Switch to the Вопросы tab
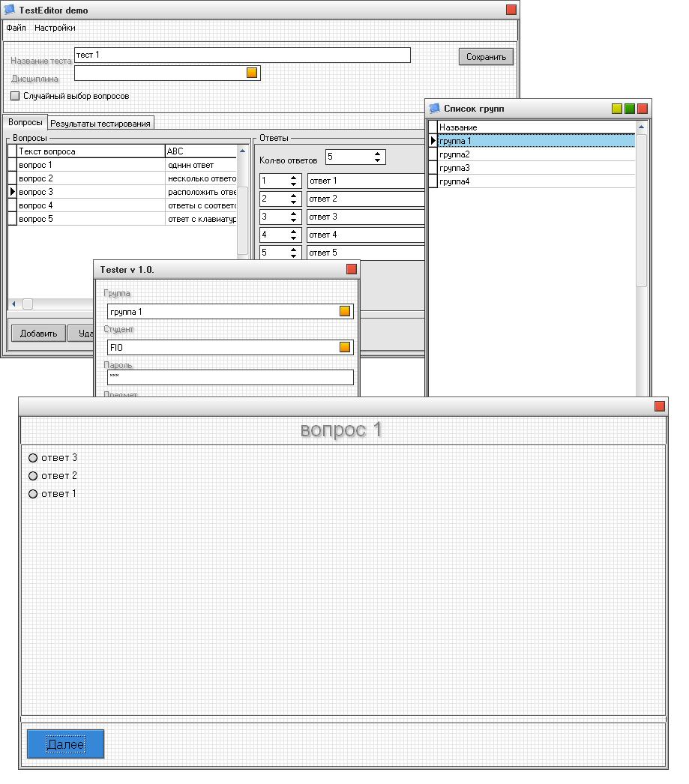Viewport: 689px width, 784px height. 25,122
